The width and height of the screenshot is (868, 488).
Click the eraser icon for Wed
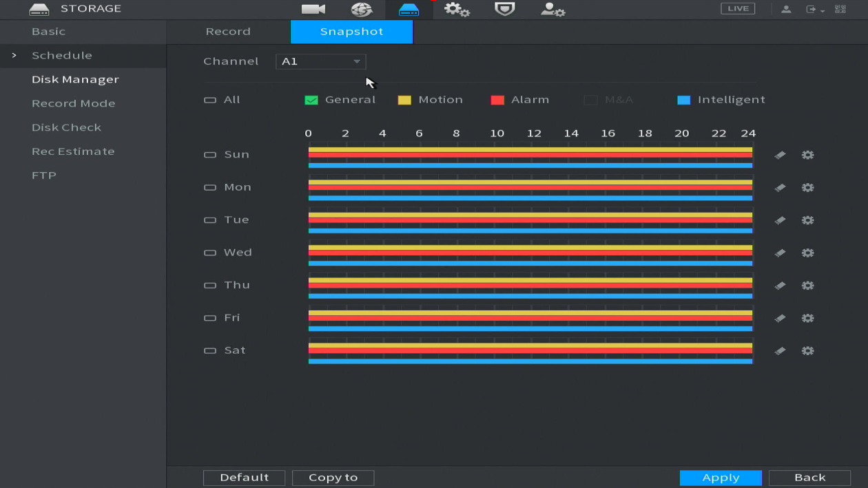pyautogui.click(x=780, y=253)
